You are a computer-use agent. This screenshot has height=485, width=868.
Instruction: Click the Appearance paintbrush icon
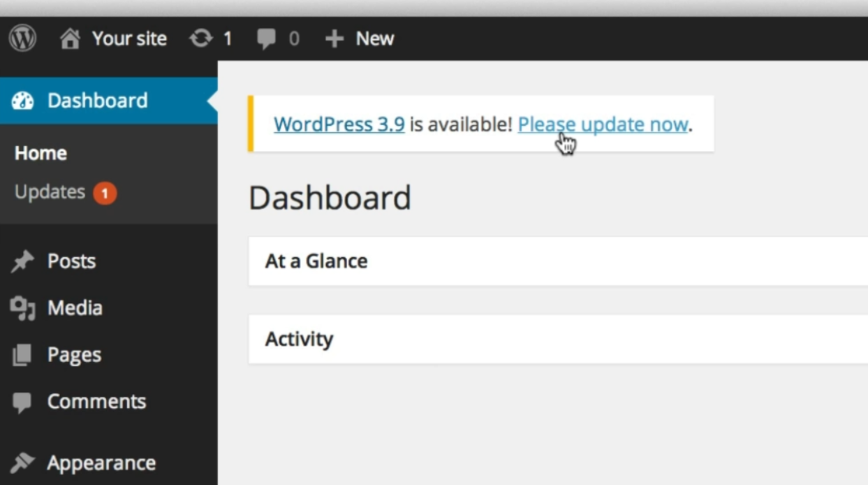pyautogui.click(x=23, y=463)
